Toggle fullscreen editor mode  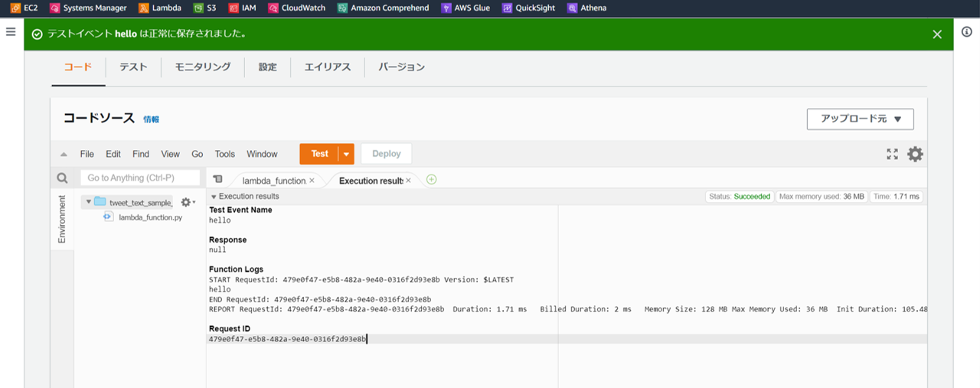pos(892,154)
